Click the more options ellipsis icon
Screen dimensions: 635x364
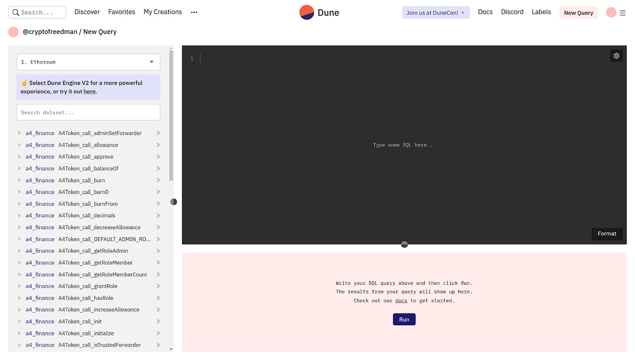click(194, 12)
